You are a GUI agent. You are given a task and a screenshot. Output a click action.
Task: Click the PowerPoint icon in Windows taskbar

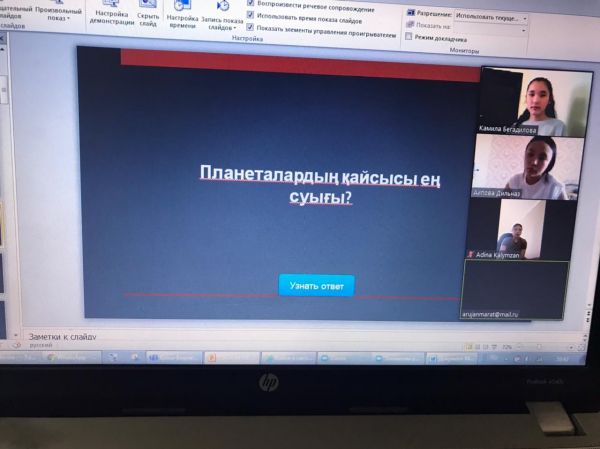213,358
